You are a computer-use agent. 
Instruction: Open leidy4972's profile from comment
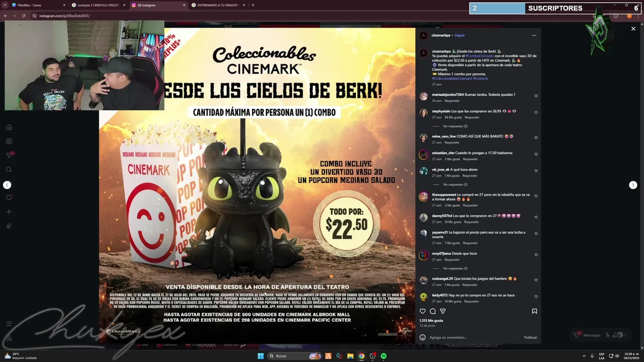(x=440, y=295)
